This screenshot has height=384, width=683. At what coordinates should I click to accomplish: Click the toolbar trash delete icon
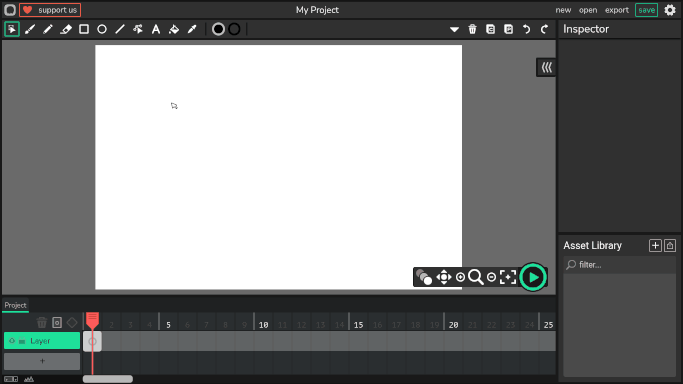point(473,29)
